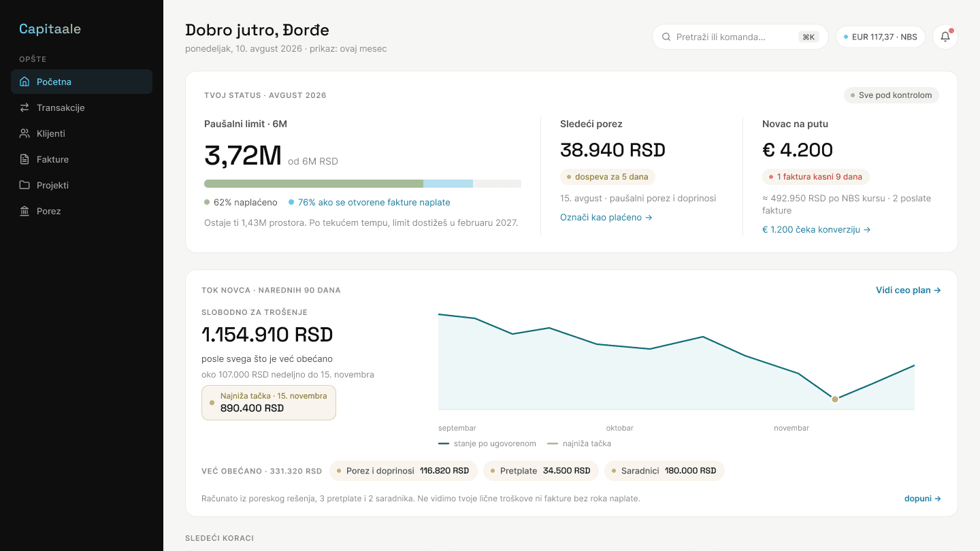Click Vidi ceo plan link
Viewport: 980px width, 551px height.
[909, 290]
